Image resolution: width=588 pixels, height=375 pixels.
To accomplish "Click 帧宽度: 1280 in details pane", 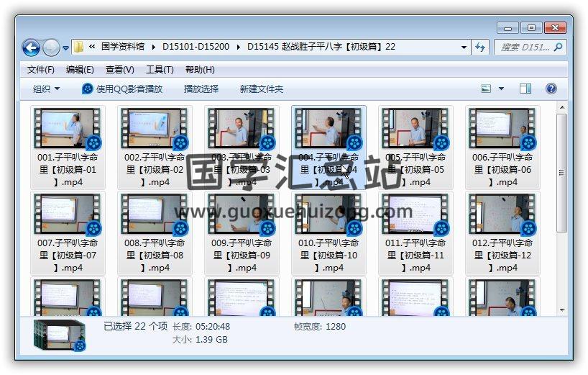I will click(x=320, y=327).
